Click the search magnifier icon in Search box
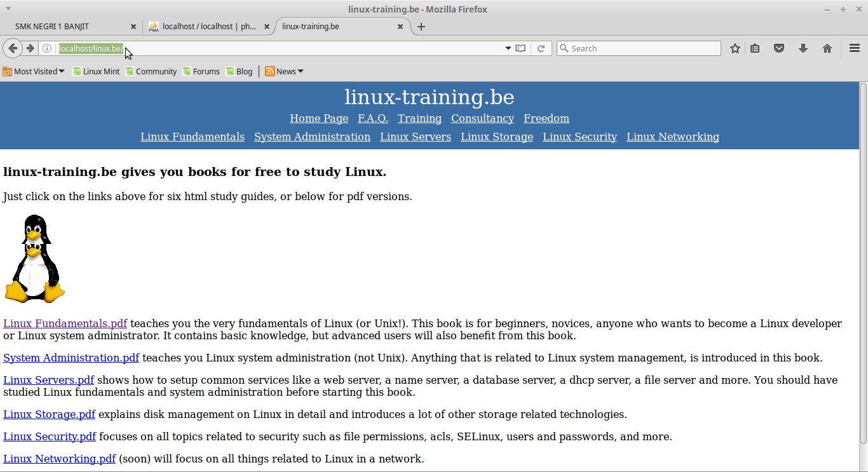 click(564, 48)
